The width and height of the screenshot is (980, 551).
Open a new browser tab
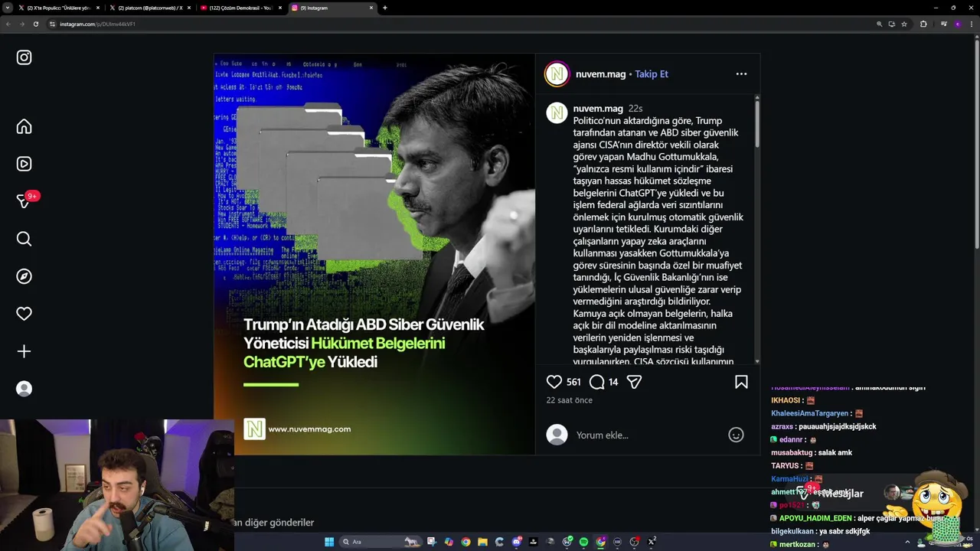pyautogui.click(x=384, y=8)
